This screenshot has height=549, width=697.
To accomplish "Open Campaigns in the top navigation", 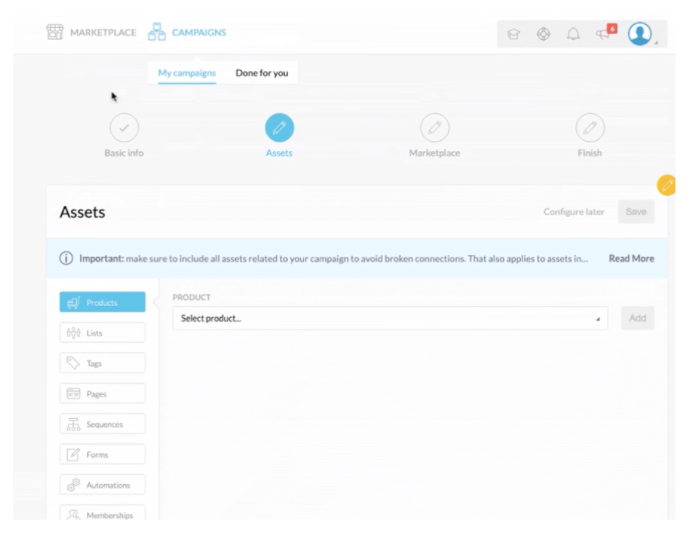I will 187,32.
